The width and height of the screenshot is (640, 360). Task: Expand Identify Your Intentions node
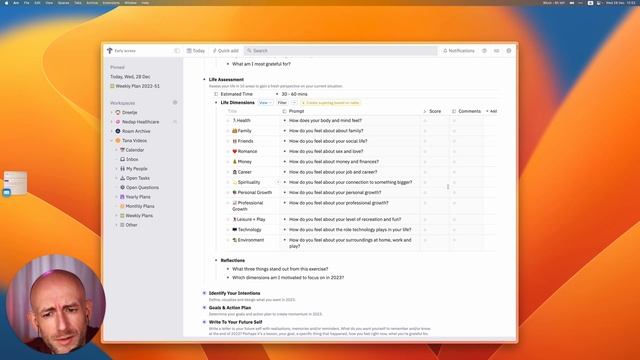coord(204,293)
